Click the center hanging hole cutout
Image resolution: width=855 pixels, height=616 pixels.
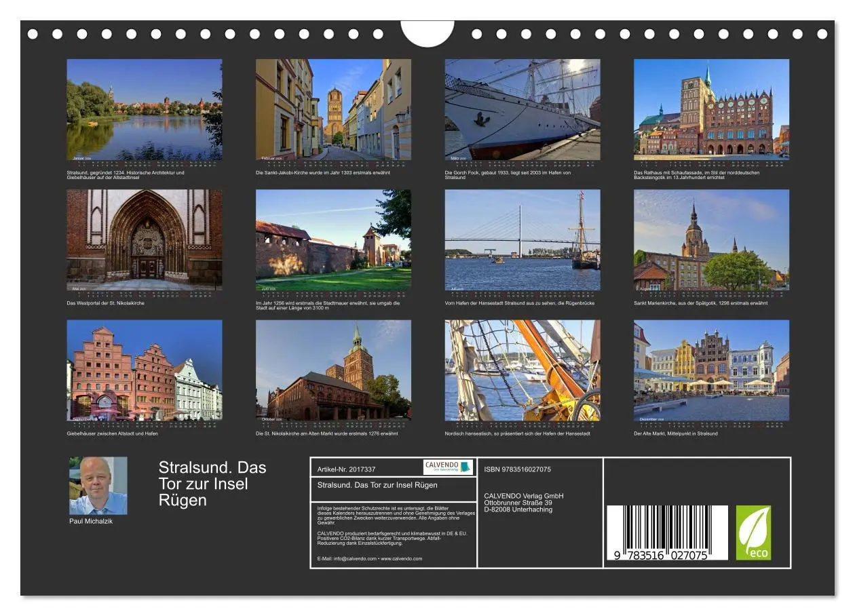427,33
